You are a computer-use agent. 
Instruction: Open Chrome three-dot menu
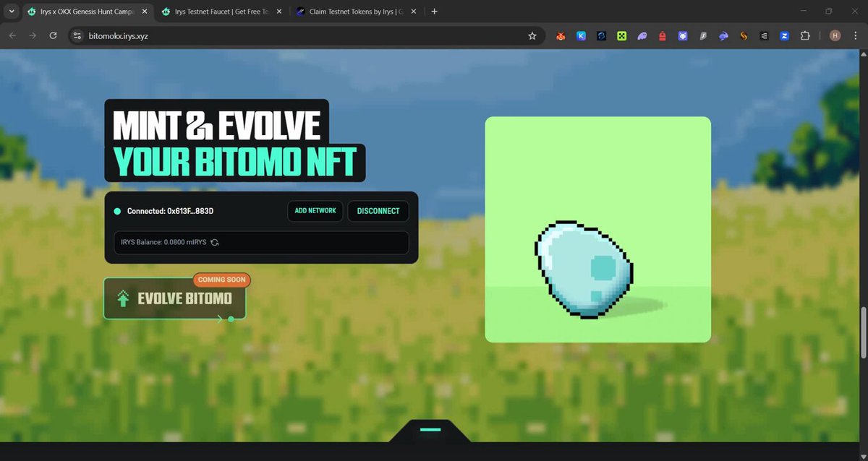(855, 35)
